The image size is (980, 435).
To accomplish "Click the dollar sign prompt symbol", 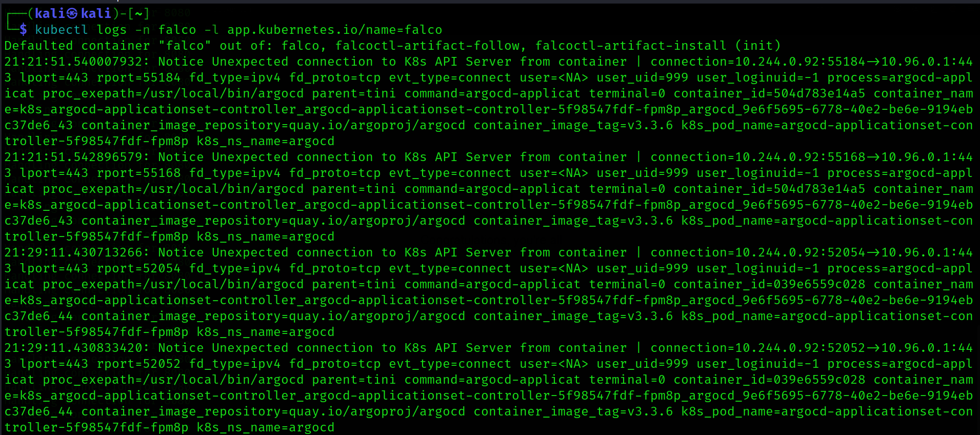I will (23, 30).
